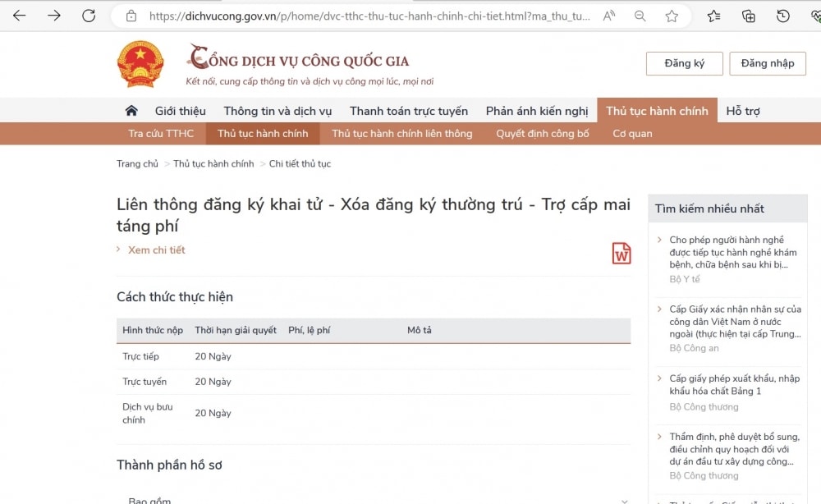Open Read aloud icon in address bar
This screenshot has width=821, height=504.
pos(608,16)
